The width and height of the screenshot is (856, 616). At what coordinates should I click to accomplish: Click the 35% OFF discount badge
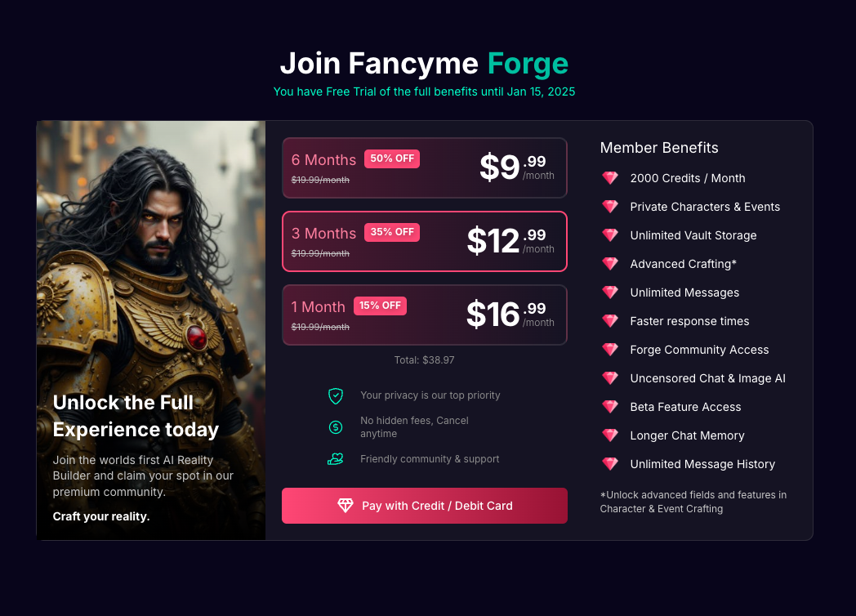(392, 232)
